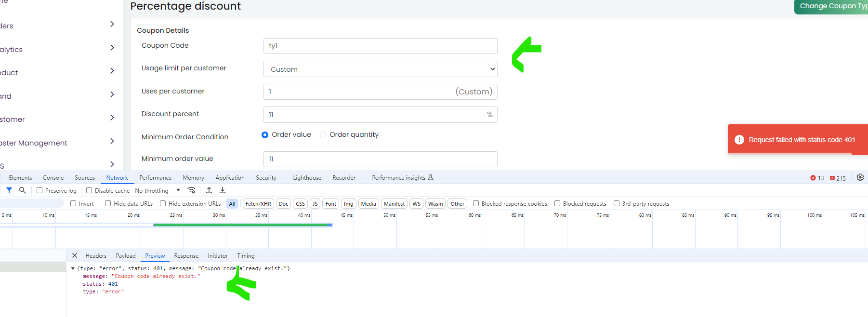Collapse the JSON response object triangle

(x=73, y=268)
